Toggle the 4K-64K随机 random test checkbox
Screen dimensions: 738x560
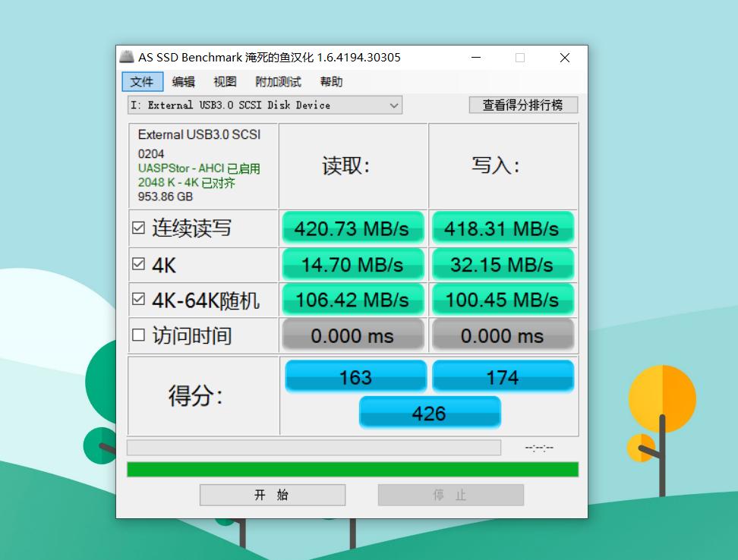tap(140, 300)
